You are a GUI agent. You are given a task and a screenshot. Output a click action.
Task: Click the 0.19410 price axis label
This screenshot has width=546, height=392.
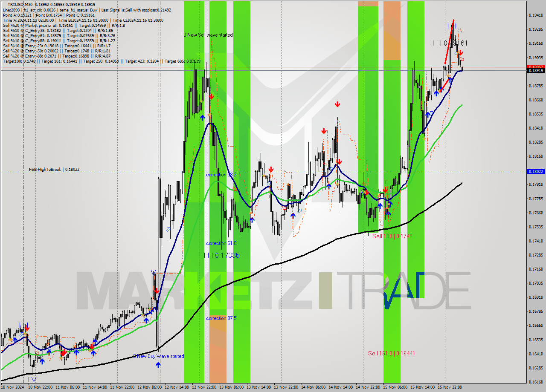tap(536, 15)
